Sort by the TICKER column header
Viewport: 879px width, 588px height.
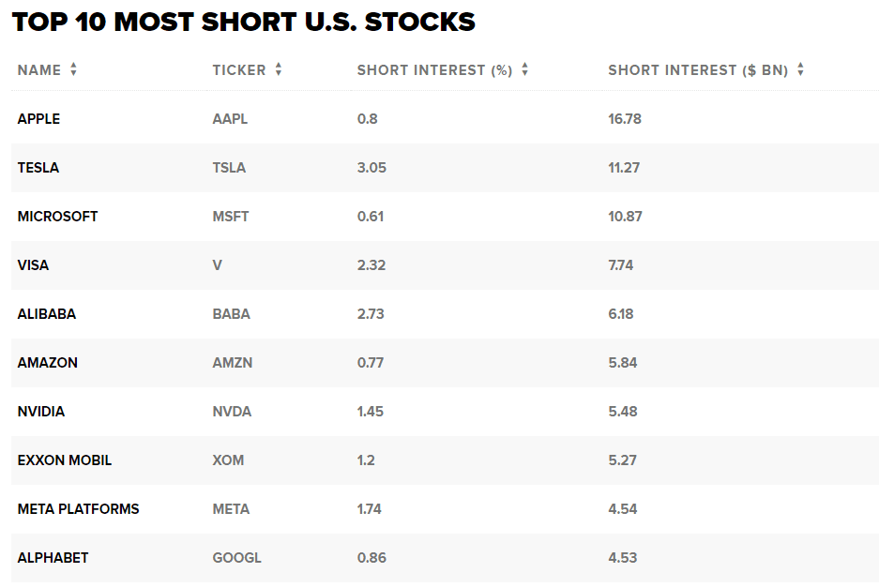point(239,70)
